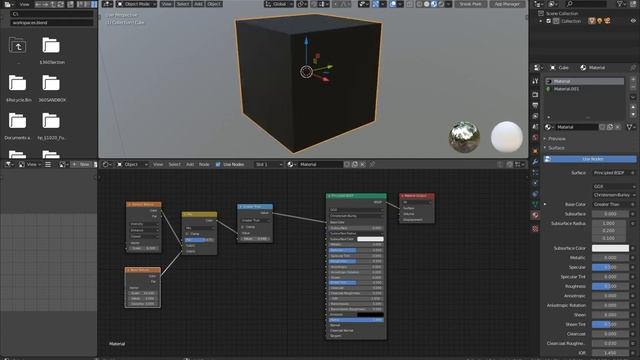The image size is (640, 360).
Task: Click the Subsurface Color swatch in properties
Action: (611, 248)
